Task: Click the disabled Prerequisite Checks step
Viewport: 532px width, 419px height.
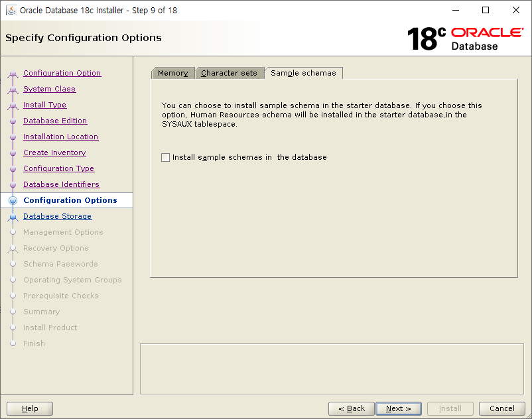Action: [x=61, y=296]
